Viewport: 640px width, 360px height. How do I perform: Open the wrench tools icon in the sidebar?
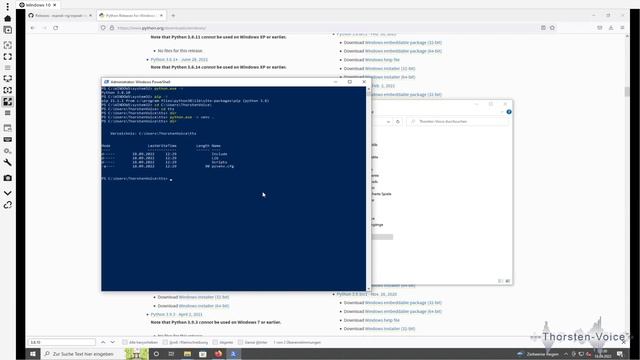(7, 162)
